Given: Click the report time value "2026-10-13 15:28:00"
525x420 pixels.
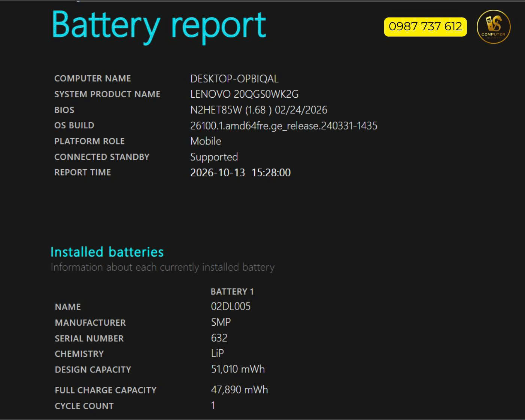Looking at the screenshot, I should [x=240, y=173].
